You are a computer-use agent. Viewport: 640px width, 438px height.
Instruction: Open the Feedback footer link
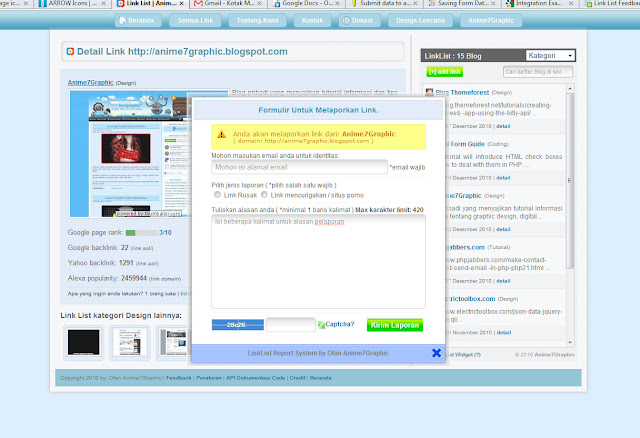pyautogui.click(x=179, y=378)
